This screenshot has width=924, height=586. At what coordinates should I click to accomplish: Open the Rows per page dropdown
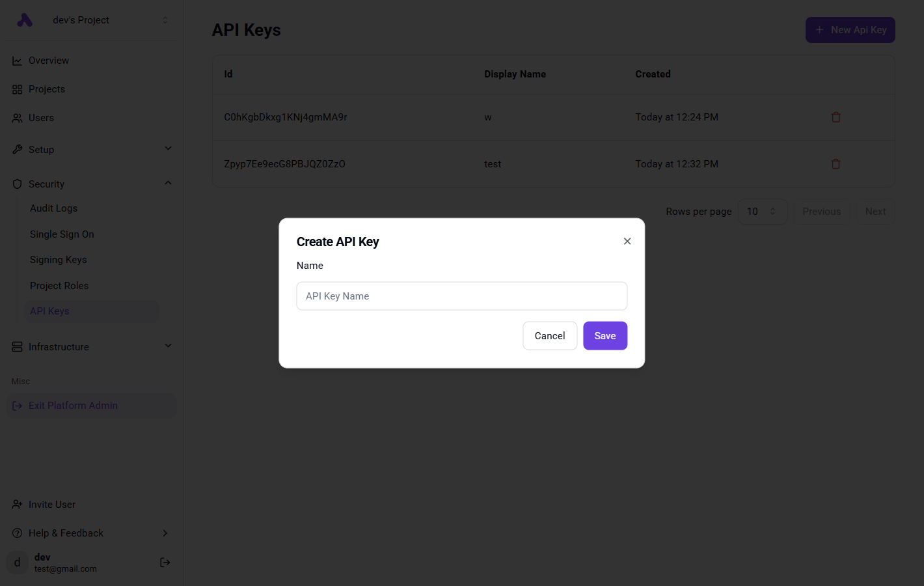coord(762,211)
